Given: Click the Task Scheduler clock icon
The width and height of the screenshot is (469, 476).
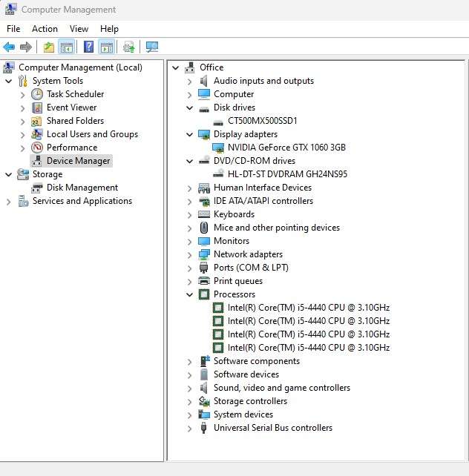Looking at the screenshot, I should coord(37,94).
